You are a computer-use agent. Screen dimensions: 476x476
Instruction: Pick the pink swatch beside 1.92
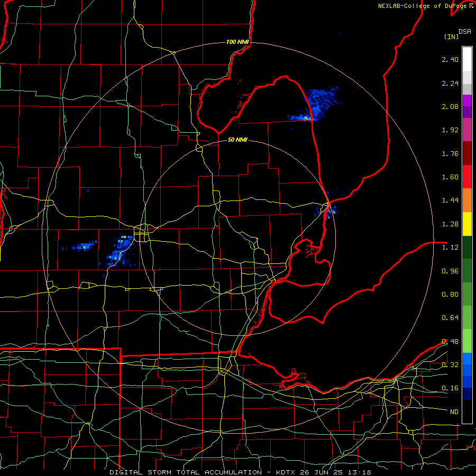[x=467, y=130]
